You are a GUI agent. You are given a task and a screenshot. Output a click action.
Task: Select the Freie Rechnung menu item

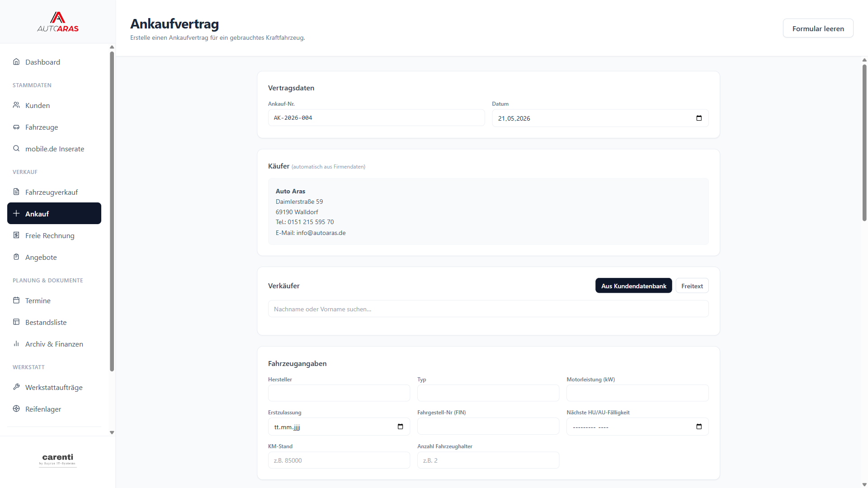pyautogui.click(x=54, y=235)
